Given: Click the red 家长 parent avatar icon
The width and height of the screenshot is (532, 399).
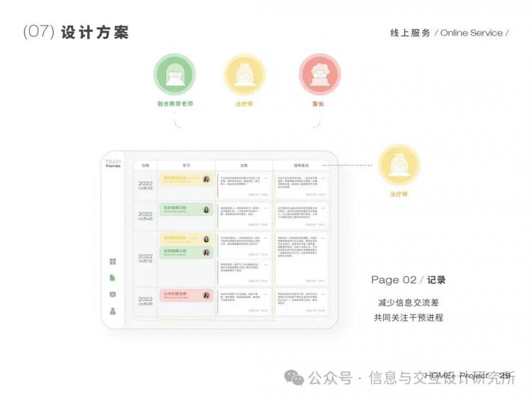Looking at the screenshot, I should tap(319, 75).
